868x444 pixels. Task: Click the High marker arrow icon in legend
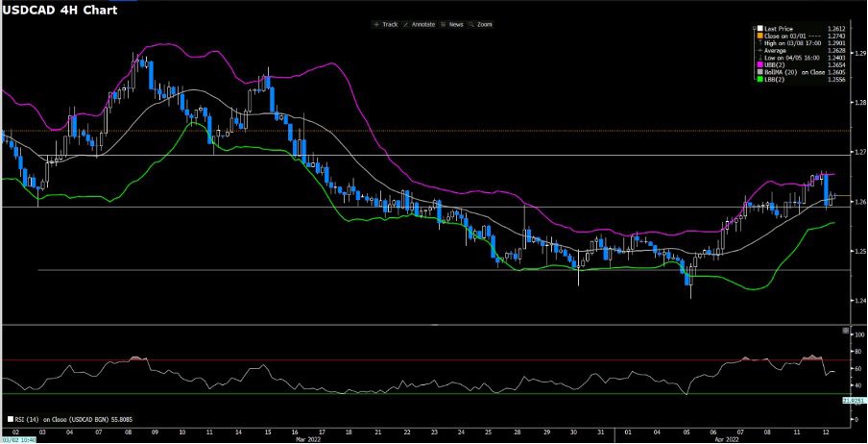[760, 43]
